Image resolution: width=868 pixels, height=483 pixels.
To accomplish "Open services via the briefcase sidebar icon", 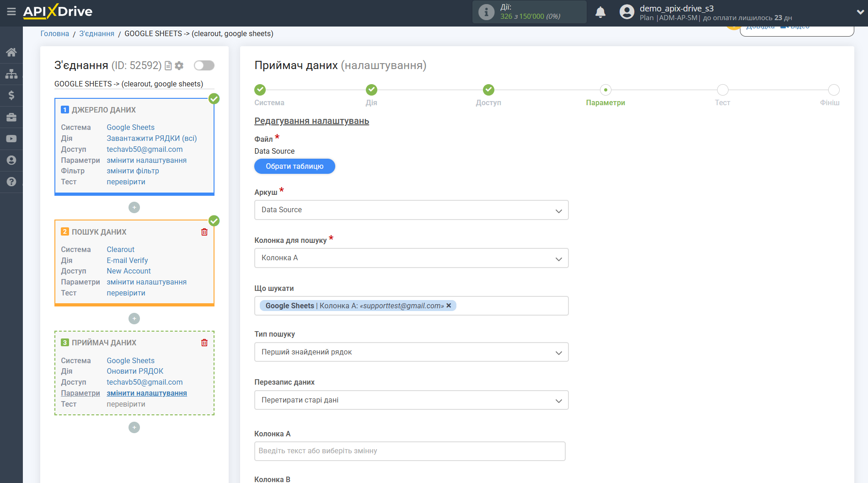I will [11, 117].
